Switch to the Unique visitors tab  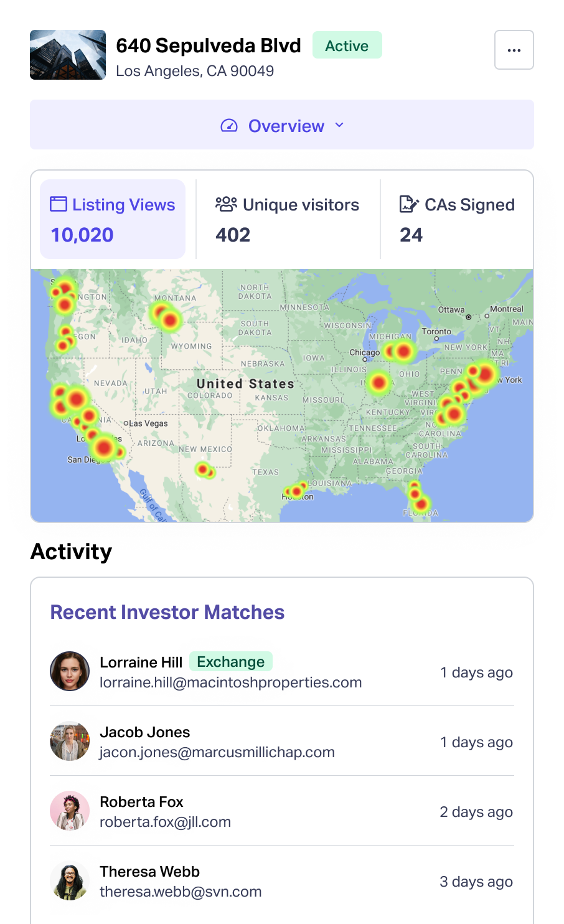coord(288,219)
